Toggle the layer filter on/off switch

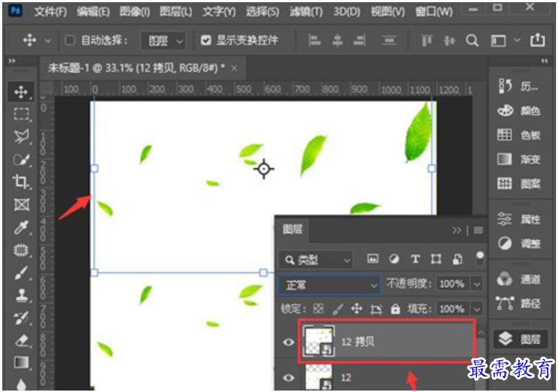click(480, 258)
